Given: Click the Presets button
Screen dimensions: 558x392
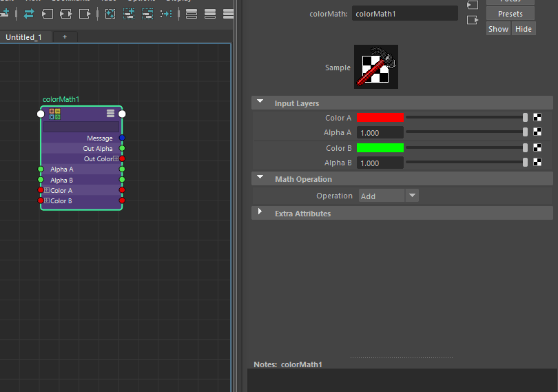Looking at the screenshot, I should tap(510, 14).
